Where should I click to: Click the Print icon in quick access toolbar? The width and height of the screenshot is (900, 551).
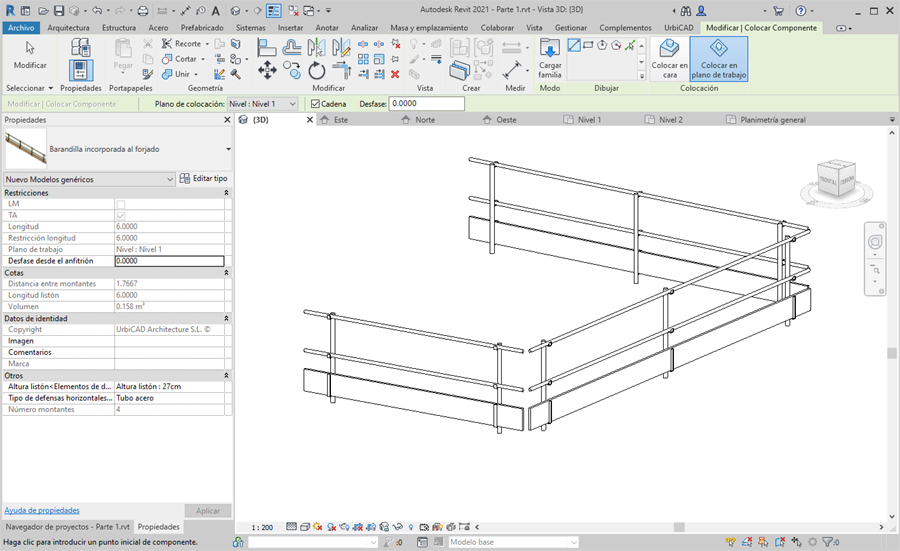pyautogui.click(x=143, y=11)
